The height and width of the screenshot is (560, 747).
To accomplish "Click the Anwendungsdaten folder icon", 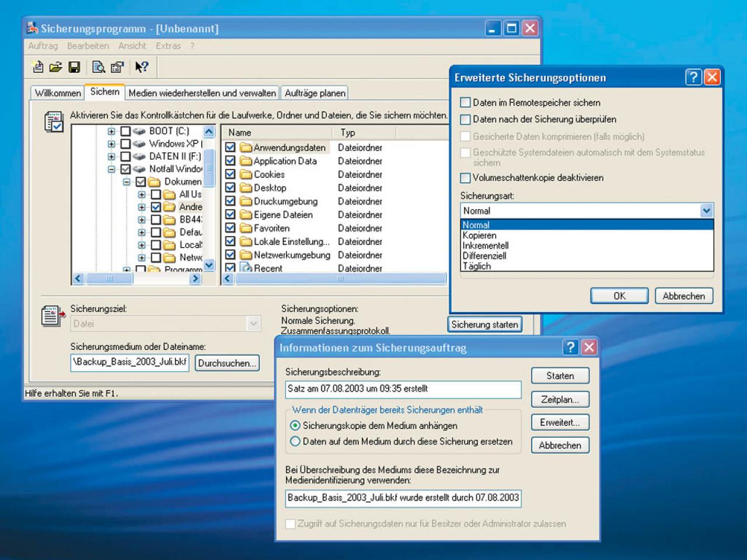I will coord(246,148).
